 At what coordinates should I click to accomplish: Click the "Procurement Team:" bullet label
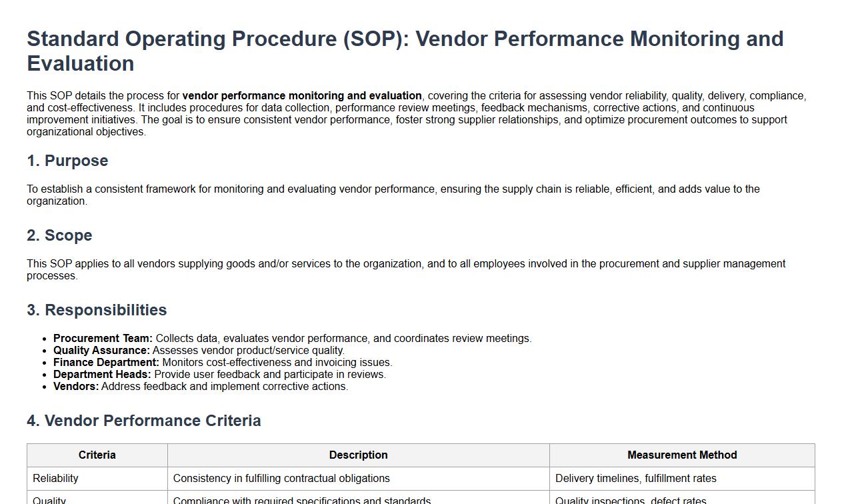pyautogui.click(x=103, y=339)
